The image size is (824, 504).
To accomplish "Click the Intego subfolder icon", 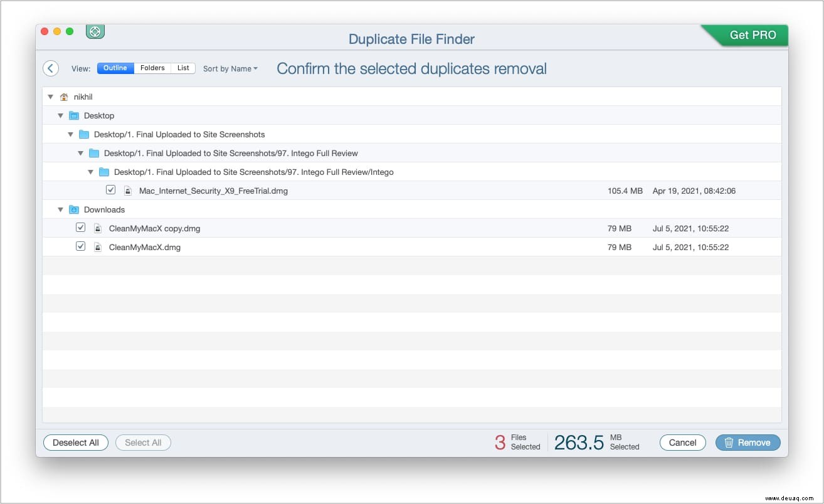I will 104,172.
